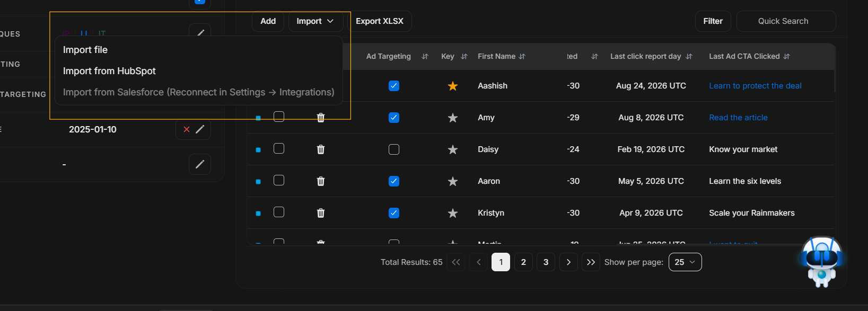Sort by Key column arrows

[464, 56]
